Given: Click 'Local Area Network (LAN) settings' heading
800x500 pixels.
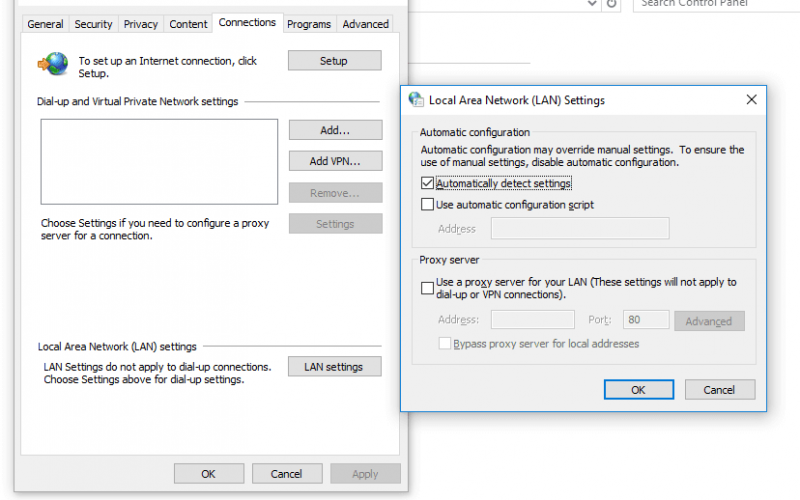Looking at the screenshot, I should click(x=117, y=346).
